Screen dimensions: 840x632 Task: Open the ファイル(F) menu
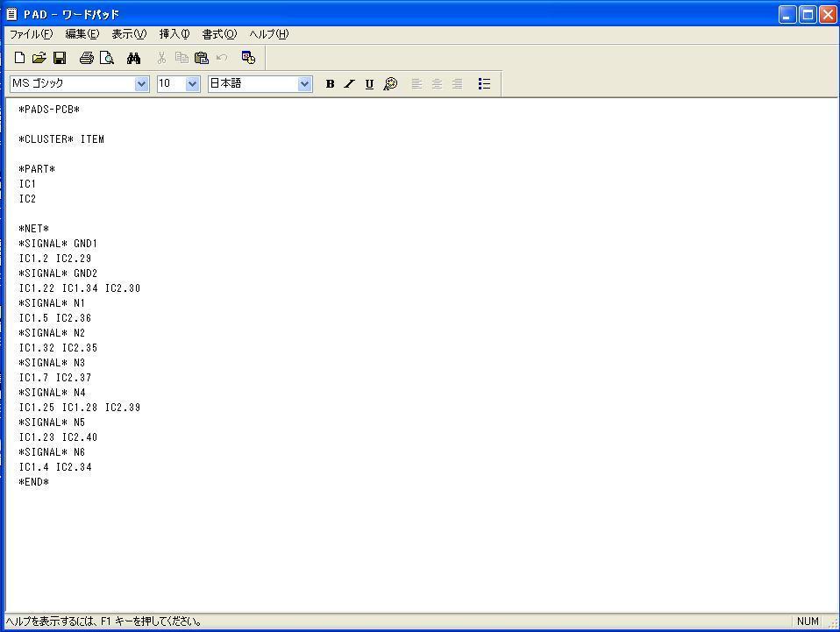tap(31, 34)
